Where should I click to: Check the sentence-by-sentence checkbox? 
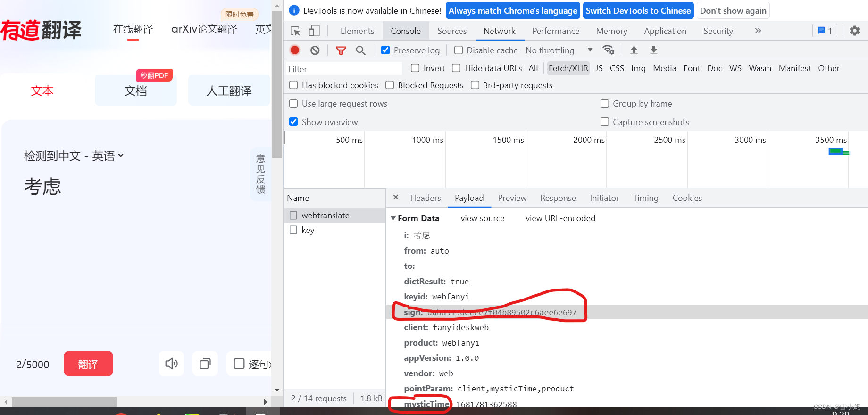[239, 364]
